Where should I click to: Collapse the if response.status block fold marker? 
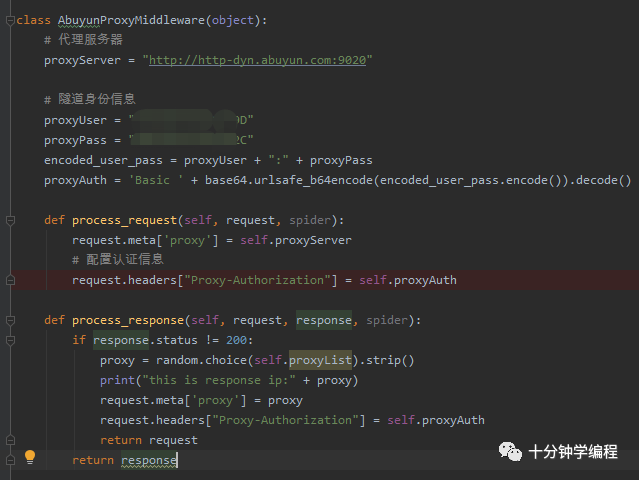tap(11, 340)
